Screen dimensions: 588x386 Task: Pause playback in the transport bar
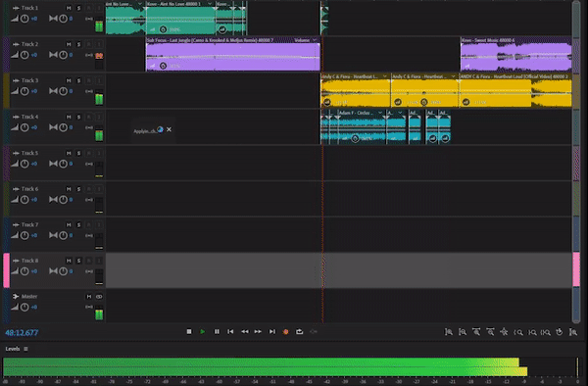point(217,332)
